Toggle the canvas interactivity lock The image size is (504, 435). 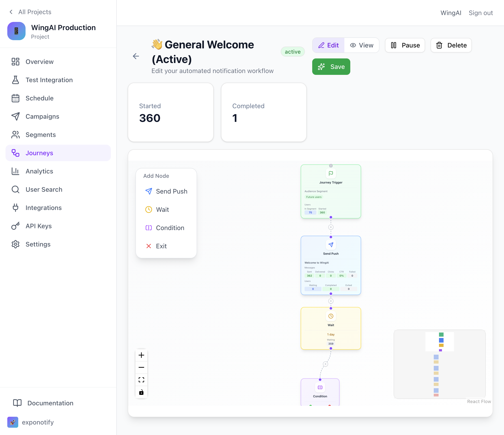click(141, 392)
